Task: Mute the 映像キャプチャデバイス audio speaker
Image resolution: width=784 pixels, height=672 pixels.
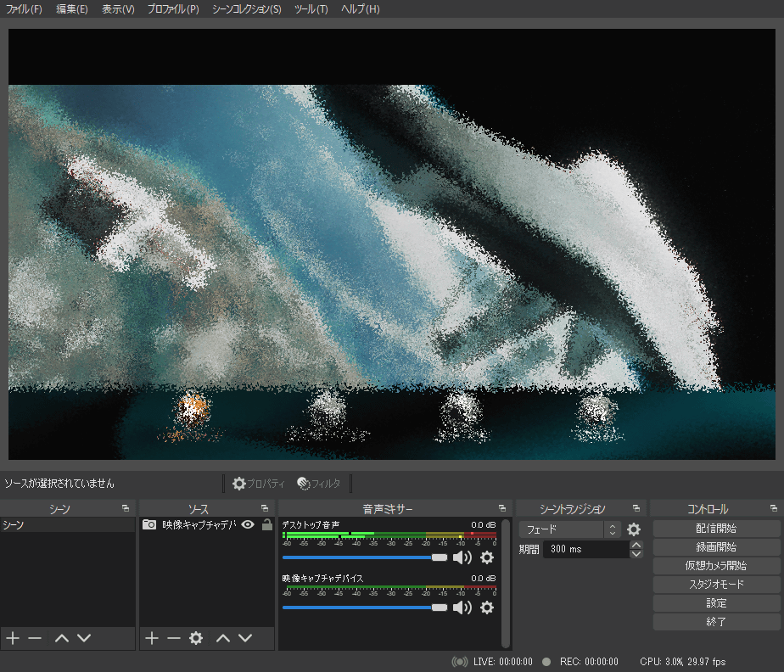Action: pyautogui.click(x=462, y=608)
